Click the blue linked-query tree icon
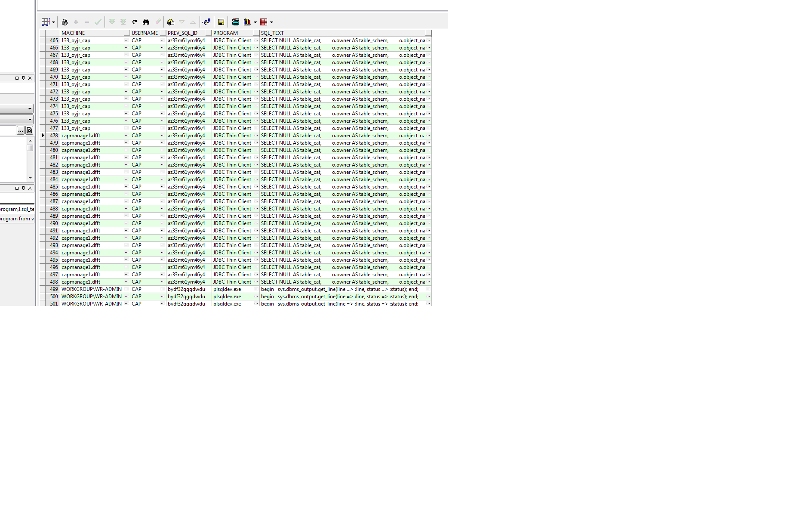This screenshot has height=513, width=812. click(206, 22)
